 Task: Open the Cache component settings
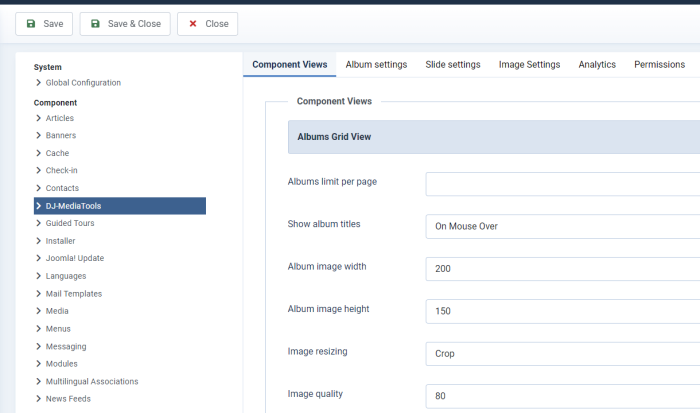(57, 153)
